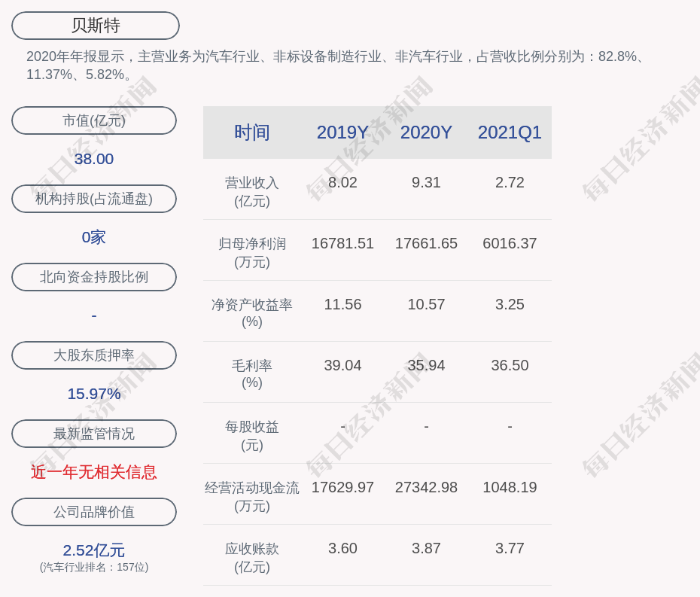
Task: Select the 15.97% pledge ratio value
Action: pos(94,394)
